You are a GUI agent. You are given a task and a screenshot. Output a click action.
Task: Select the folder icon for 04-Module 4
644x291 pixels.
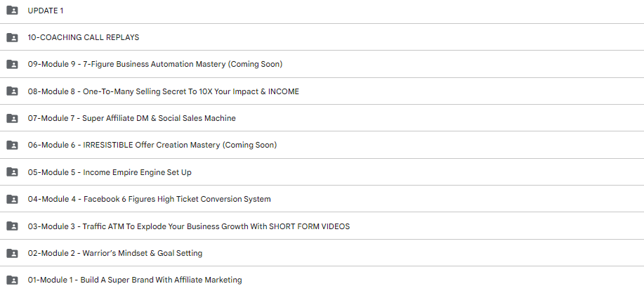[x=13, y=199]
